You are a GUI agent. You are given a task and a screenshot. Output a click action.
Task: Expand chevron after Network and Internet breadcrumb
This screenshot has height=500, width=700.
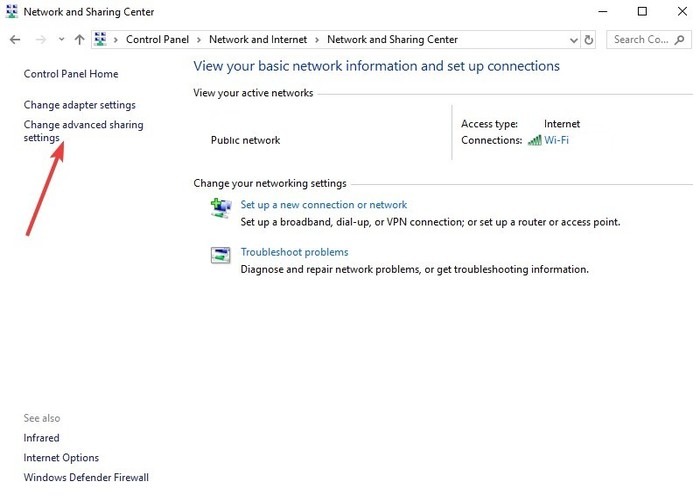pyautogui.click(x=317, y=40)
